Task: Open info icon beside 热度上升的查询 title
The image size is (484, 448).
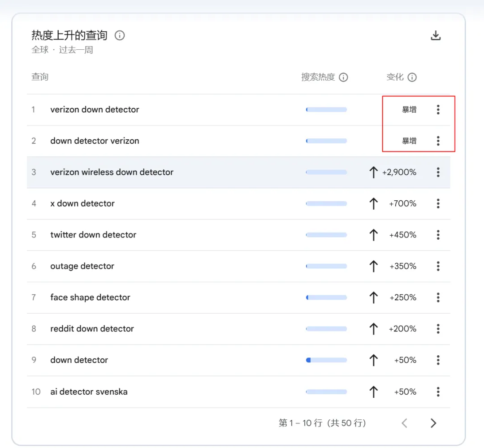Action: [x=120, y=35]
